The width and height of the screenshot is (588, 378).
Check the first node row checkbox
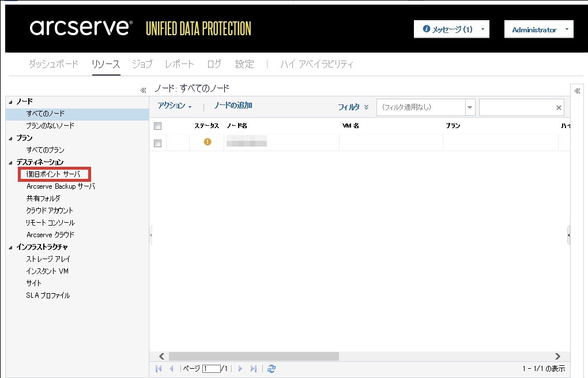point(158,143)
